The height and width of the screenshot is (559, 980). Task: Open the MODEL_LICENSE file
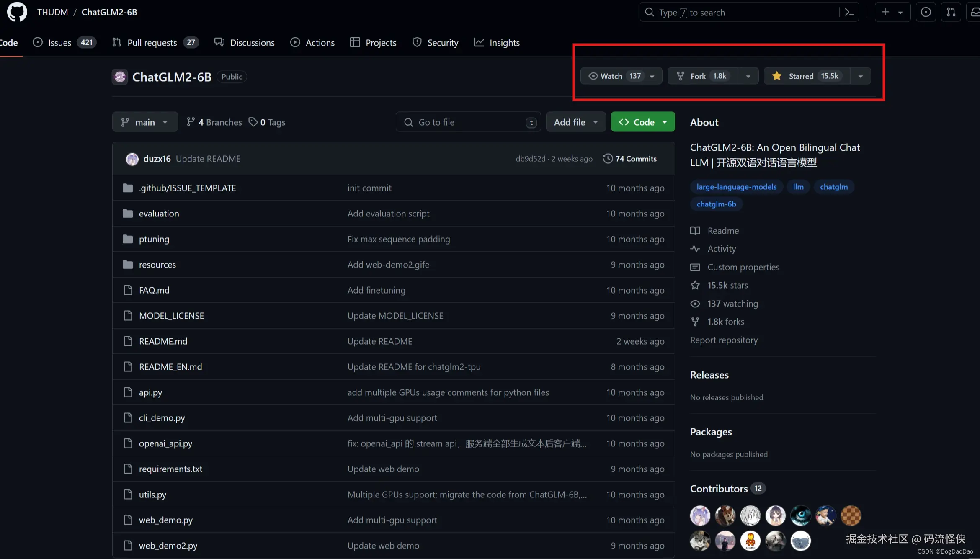(x=171, y=316)
